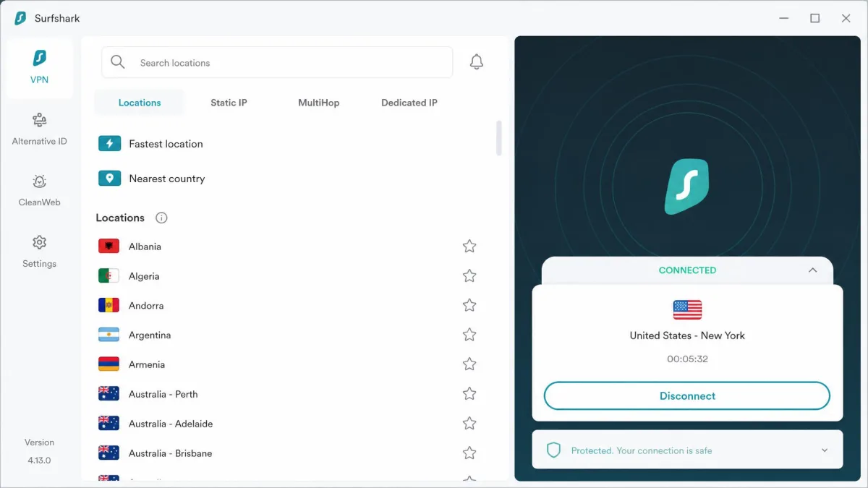Click the Surfshark logo in title bar
The height and width of the screenshot is (488, 868).
20,18
